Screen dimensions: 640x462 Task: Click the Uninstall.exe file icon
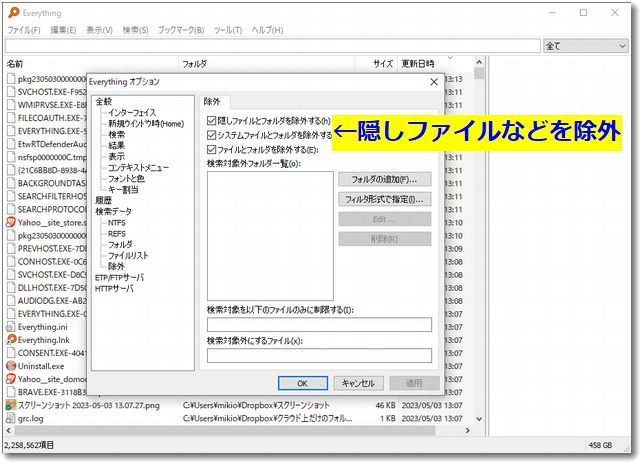click(11, 366)
